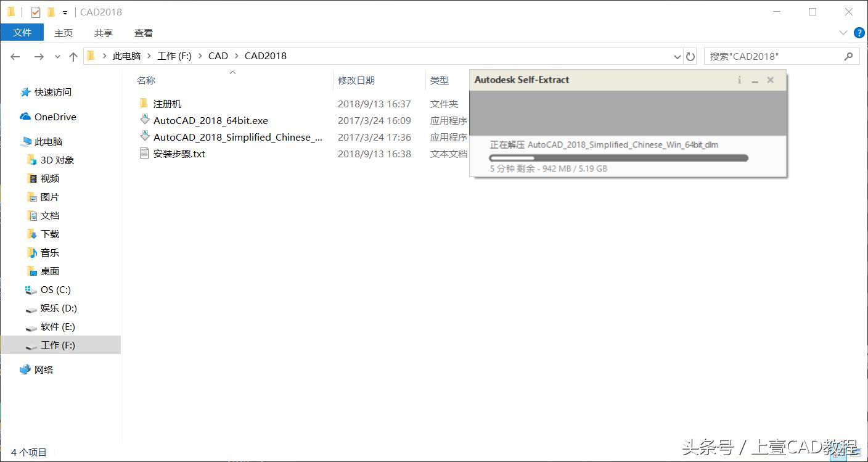This screenshot has width=868, height=462.
Task: Open 下载 in navigation pane
Action: pyautogui.click(x=50, y=234)
